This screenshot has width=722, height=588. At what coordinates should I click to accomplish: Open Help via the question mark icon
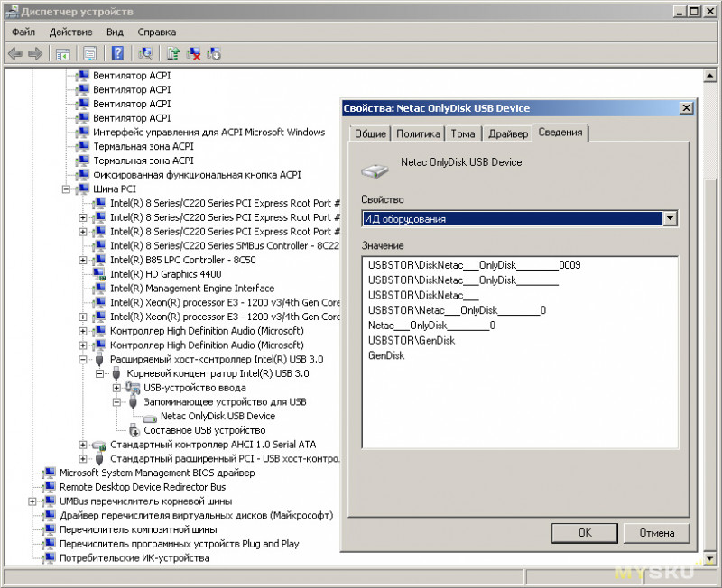[x=117, y=53]
